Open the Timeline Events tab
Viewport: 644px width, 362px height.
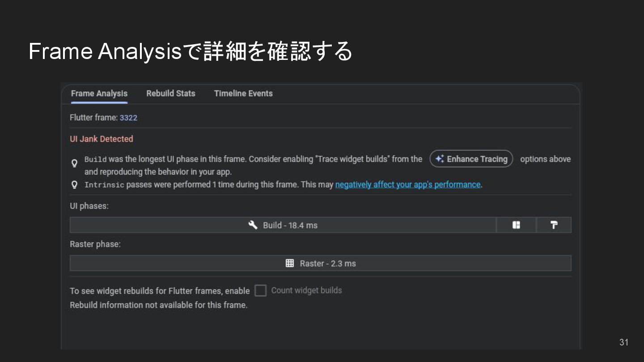(x=243, y=93)
